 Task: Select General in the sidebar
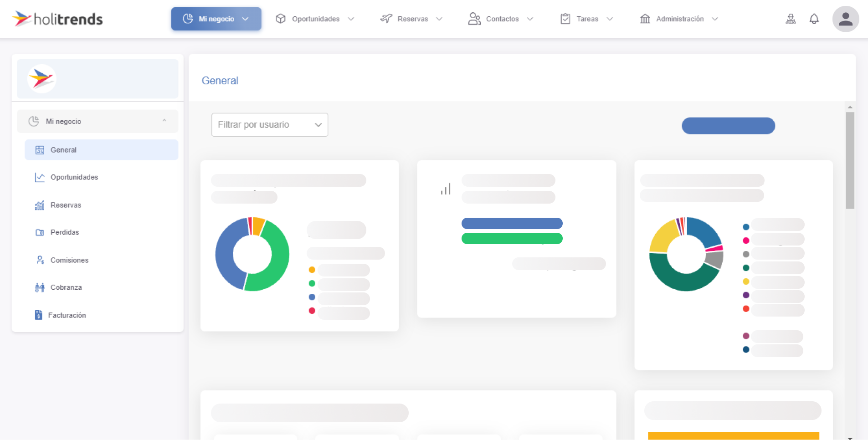[x=101, y=150]
